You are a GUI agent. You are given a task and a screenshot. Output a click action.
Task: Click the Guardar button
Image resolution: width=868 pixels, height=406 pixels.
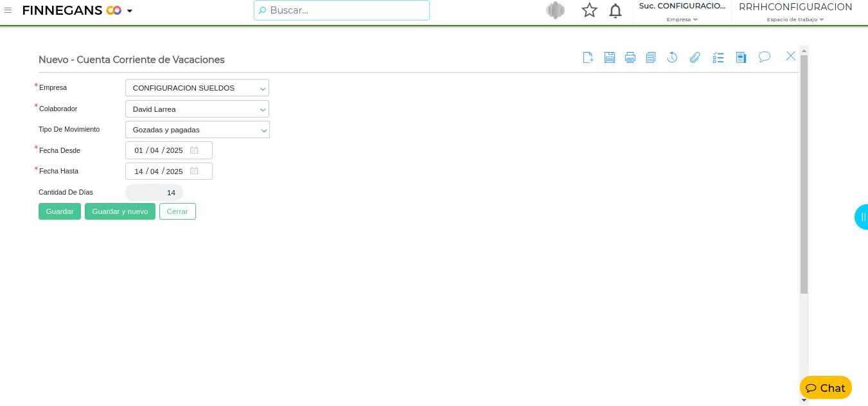[x=60, y=211]
